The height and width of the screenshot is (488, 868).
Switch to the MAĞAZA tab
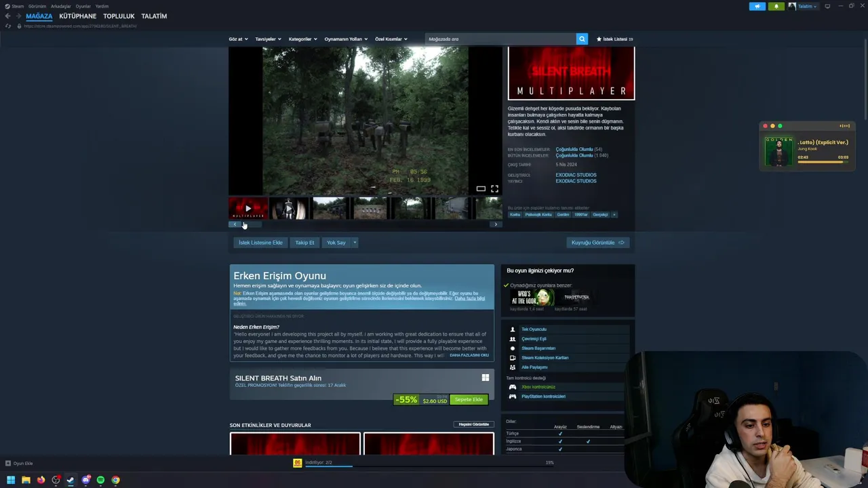point(39,16)
